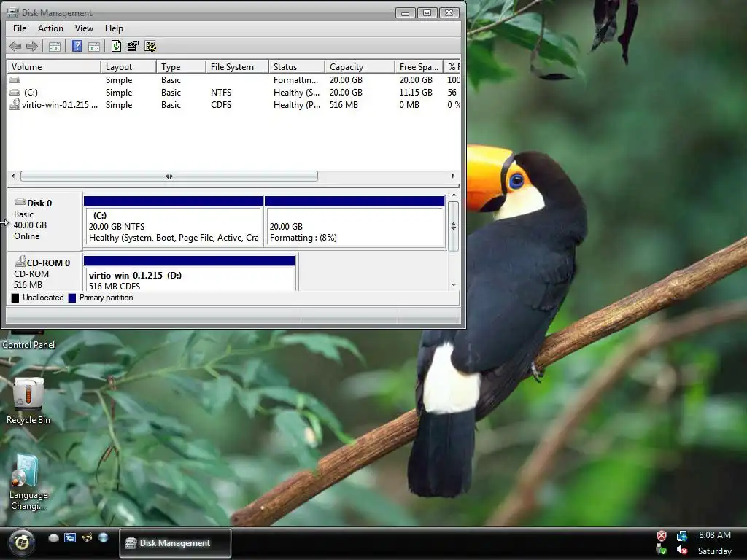Viewport: 747px width, 560px height.
Task: Click the horizontal scrollbar thumb in volume list
Action: tap(169, 176)
